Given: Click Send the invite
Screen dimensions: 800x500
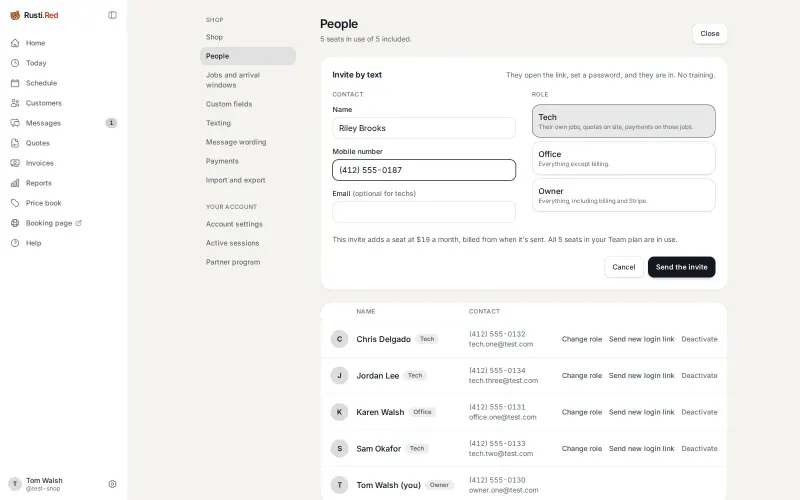Looking at the screenshot, I should click(x=682, y=267).
